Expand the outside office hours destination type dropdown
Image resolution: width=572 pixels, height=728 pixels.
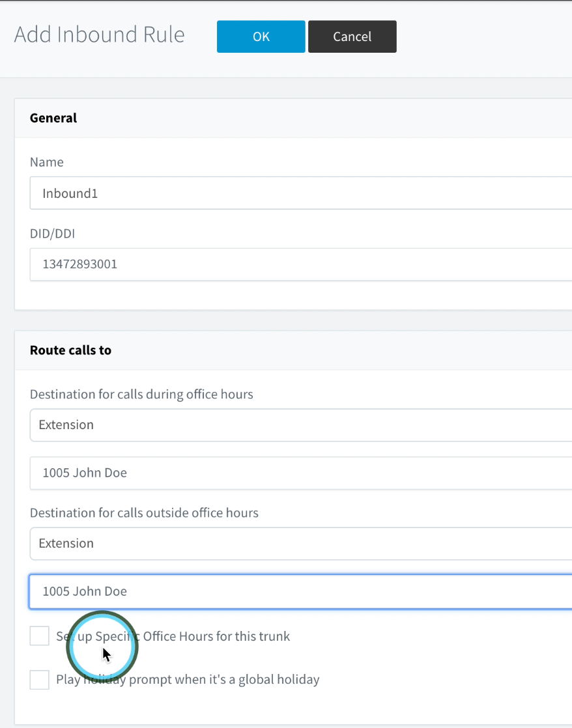pyautogui.click(x=300, y=543)
